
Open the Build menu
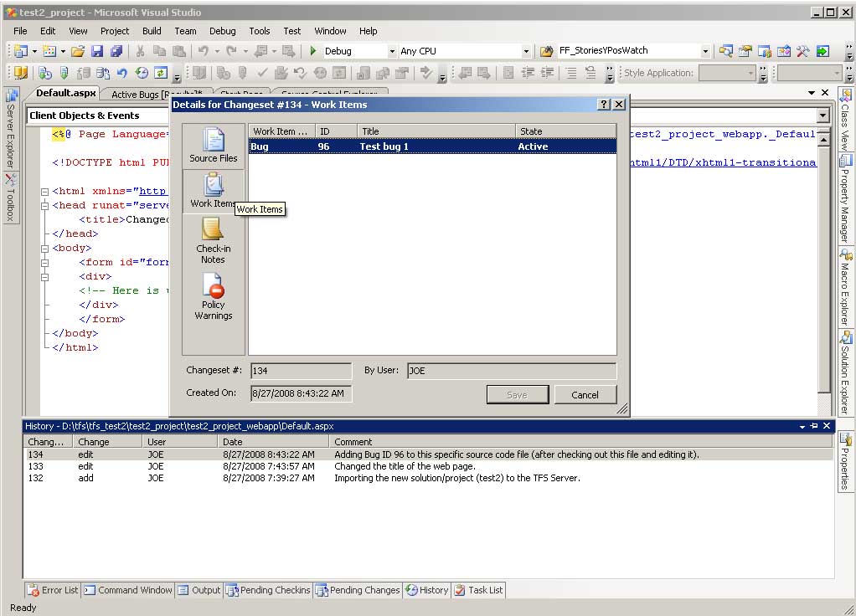point(152,31)
